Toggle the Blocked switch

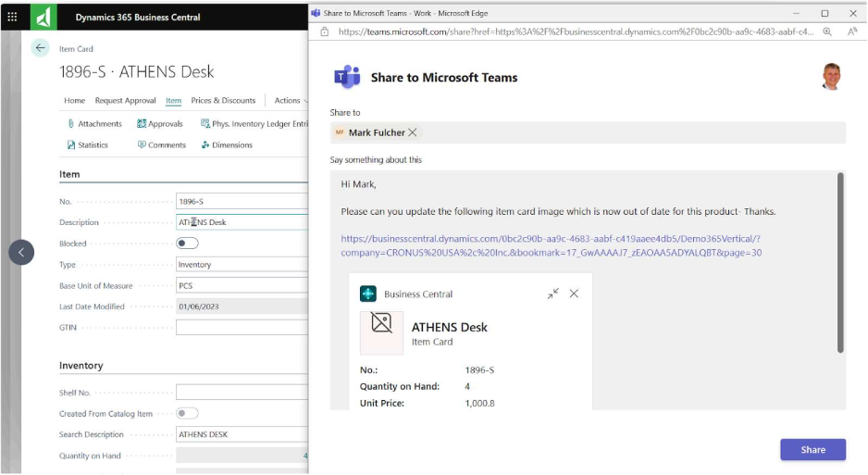pyautogui.click(x=187, y=243)
